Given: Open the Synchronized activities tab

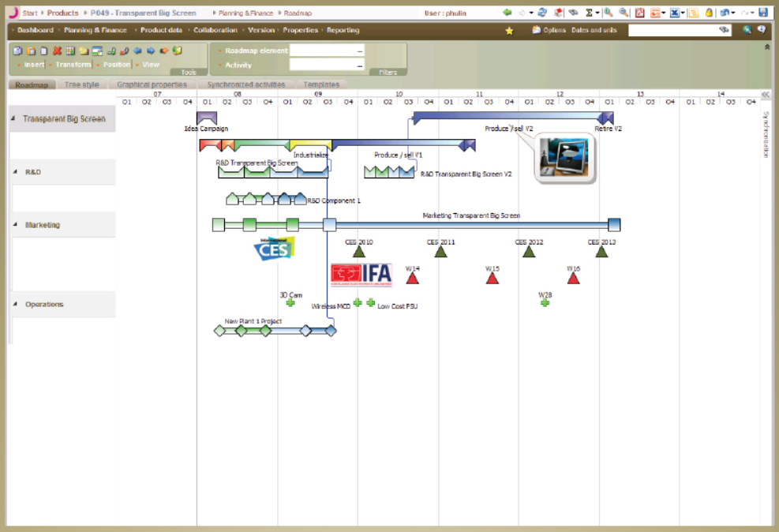Looking at the screenshot, I should (x=246, y=84).
